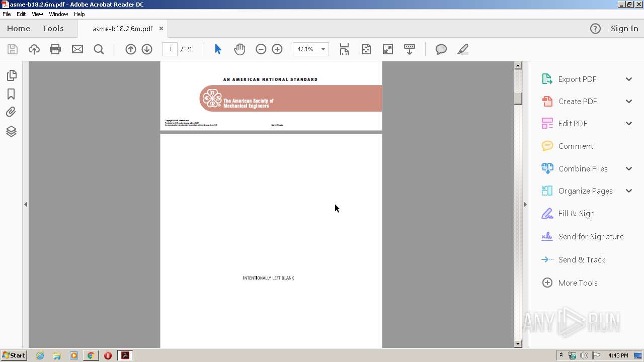The height and width of the screenshot is (362, 644).
Task: Enter full screen read mode icon
Action: click(x=388, y=49)
